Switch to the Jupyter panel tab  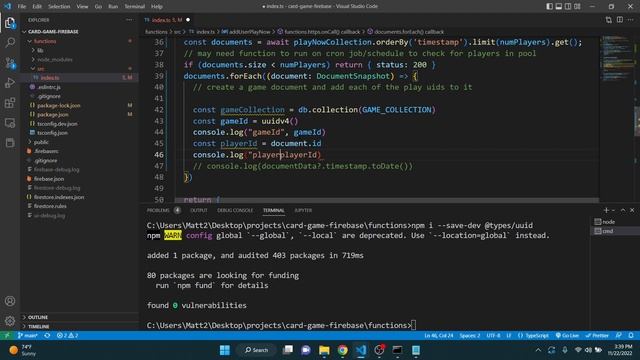pos(303,210)
